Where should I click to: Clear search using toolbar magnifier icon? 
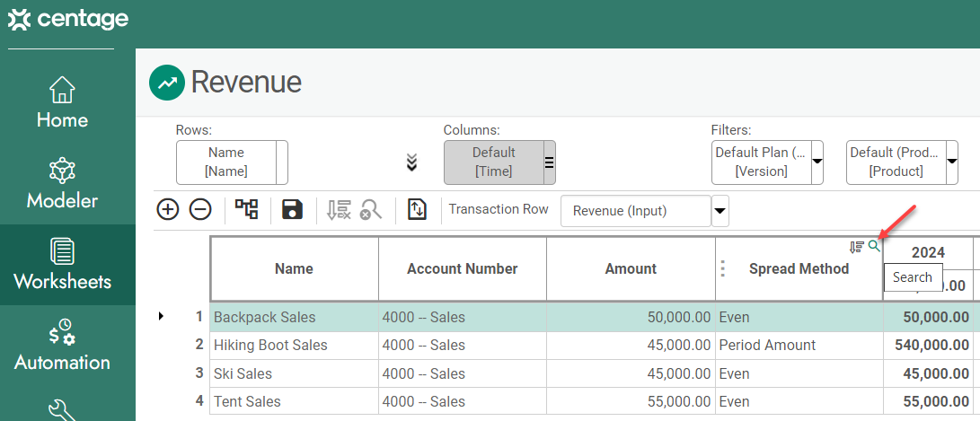point(371,210)
